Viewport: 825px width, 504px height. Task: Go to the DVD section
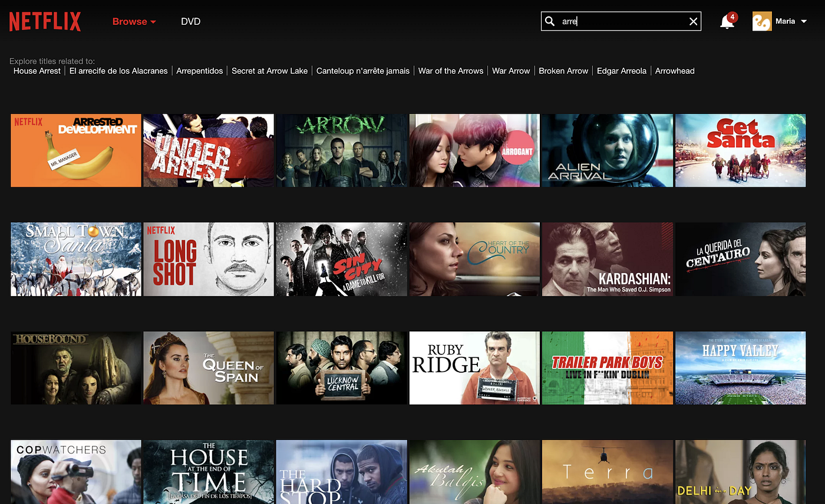click(x=191, y=21)
